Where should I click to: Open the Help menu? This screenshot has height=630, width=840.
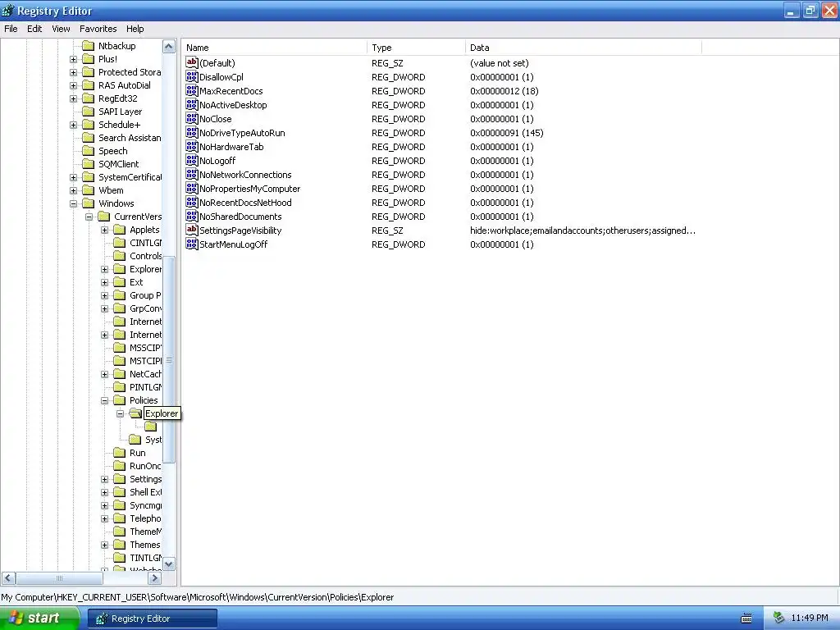click(x=135, y=29)
